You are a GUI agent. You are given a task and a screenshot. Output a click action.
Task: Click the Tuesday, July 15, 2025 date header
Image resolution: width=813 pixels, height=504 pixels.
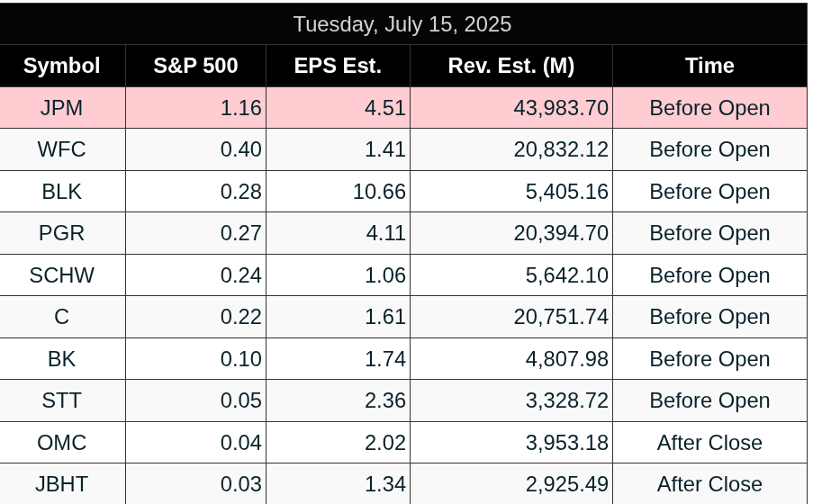(402, 24)
